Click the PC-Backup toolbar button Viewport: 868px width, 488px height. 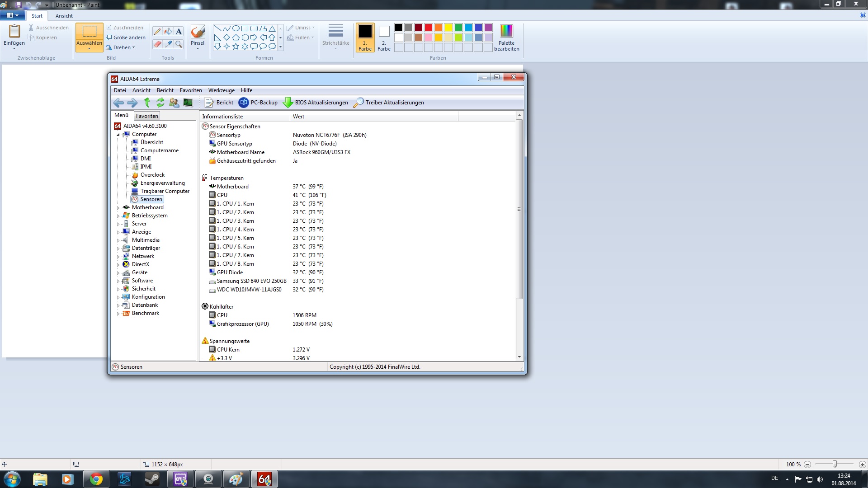coord(258,103)
